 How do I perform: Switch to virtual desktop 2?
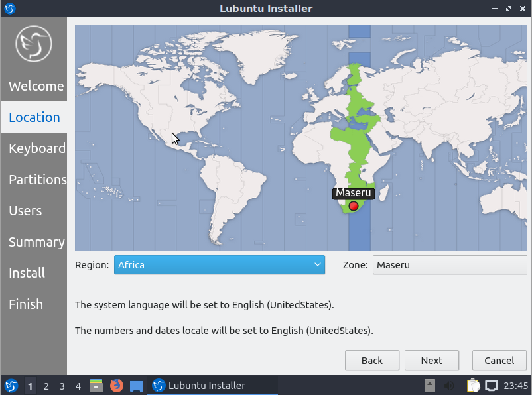[46, 386]
